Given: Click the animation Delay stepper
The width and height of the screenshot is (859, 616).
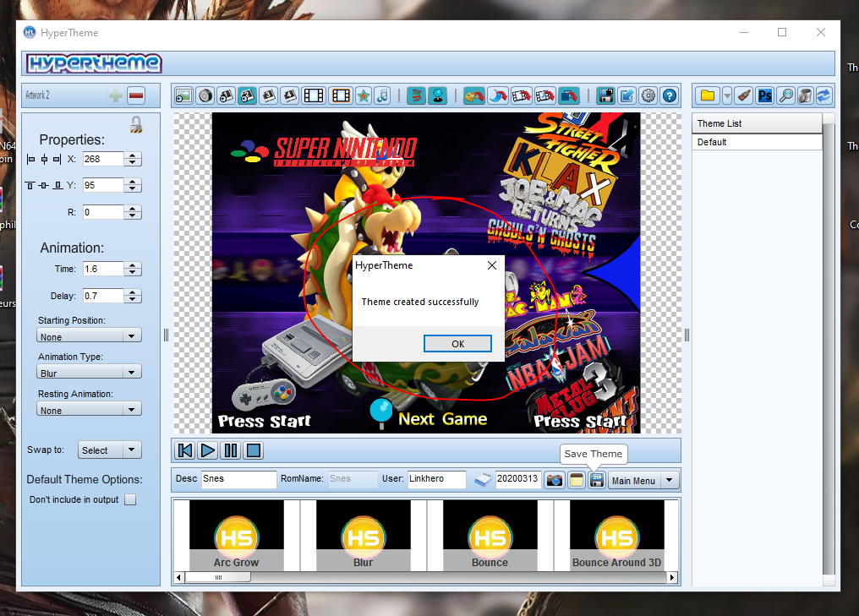Looking at the screenshot, I should 133,297.
